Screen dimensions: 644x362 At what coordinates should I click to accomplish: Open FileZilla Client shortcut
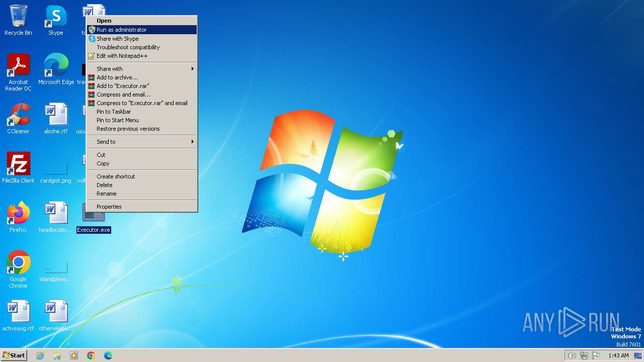tap(18, 168)
